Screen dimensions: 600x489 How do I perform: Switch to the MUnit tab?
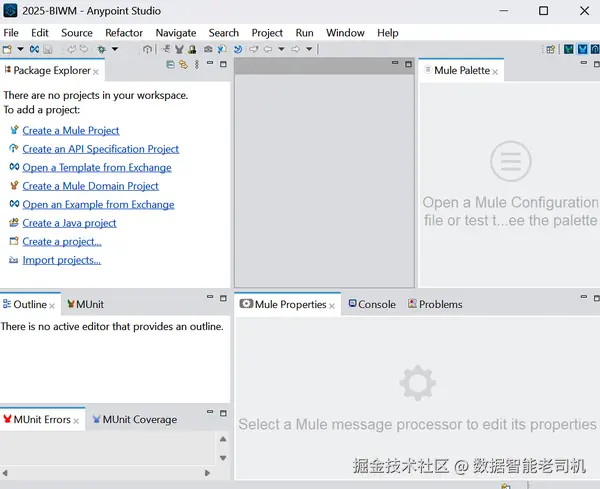pos(85,305)
